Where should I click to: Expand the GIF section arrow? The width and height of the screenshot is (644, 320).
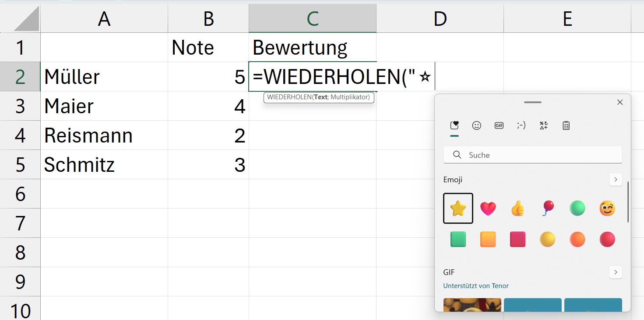coord(616,272)
